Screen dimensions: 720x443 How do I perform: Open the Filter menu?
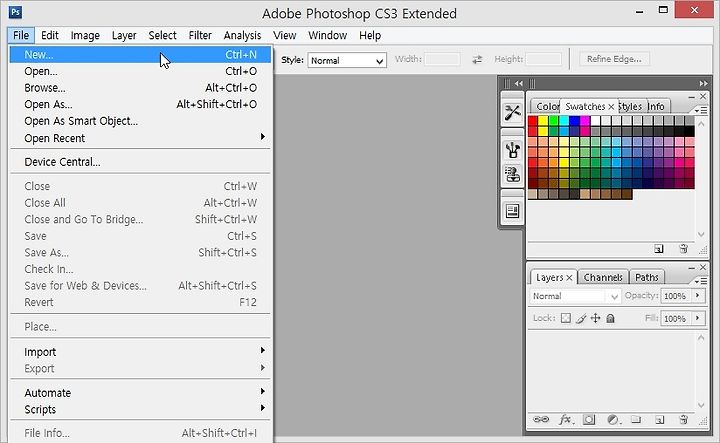coord(200,35)
